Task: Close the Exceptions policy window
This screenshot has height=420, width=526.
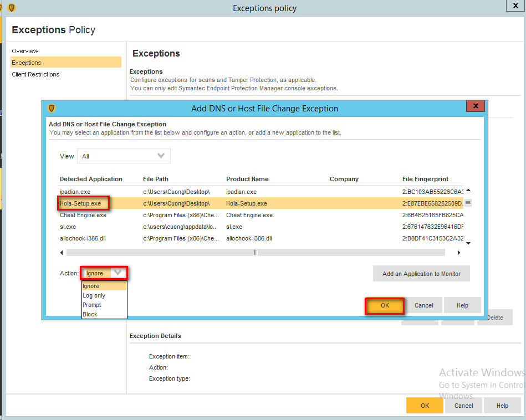Action: click(515, 6)
